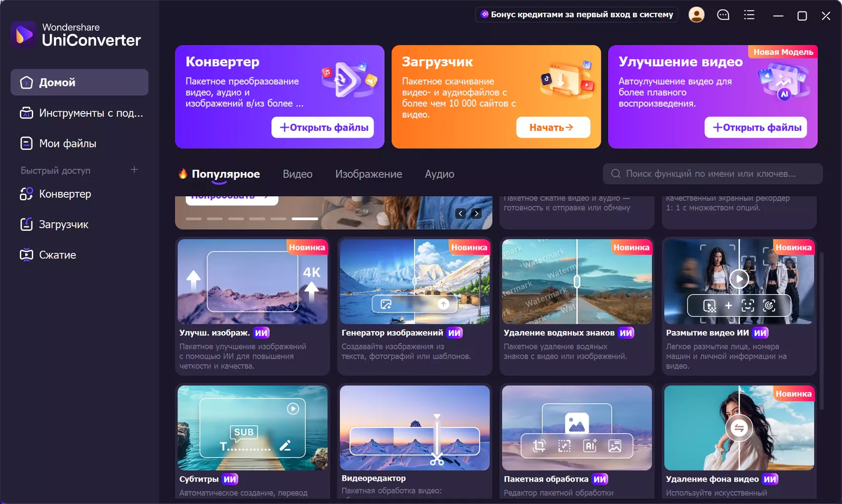Image resolution: width=842 pixels, height=504 pixels.
Task: Show previous banner with left arrow
Action: (461, 213)
